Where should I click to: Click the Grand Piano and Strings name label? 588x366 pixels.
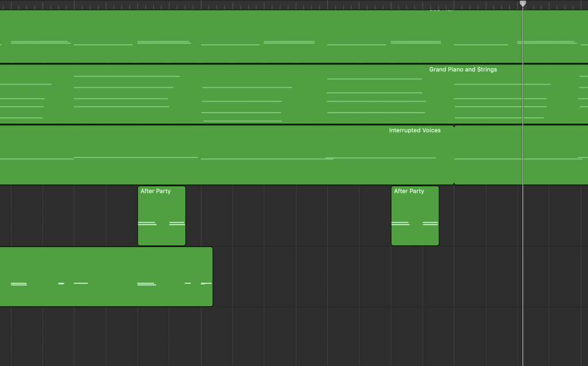463,70
